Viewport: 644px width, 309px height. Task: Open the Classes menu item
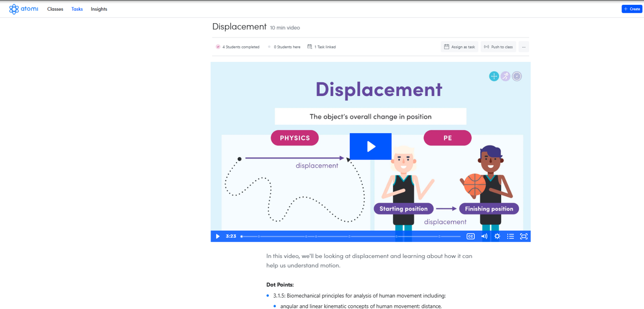[x=55, y=9]
